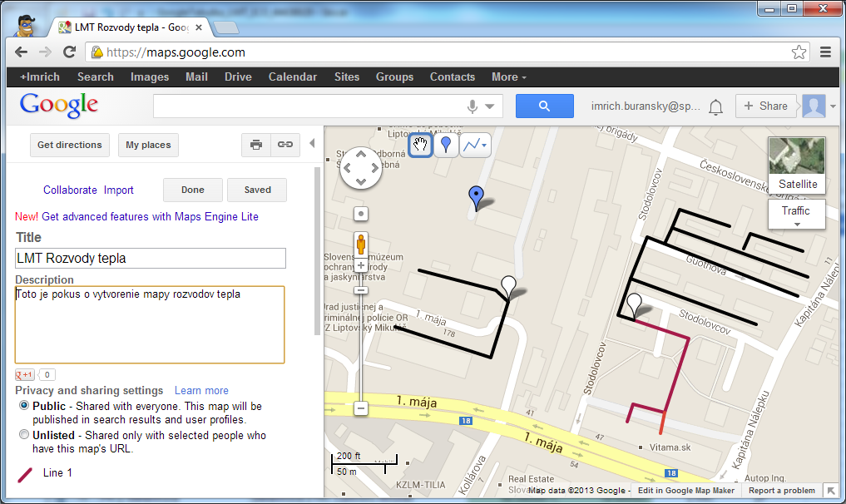Open Images in Google bar

click(150, 77)
